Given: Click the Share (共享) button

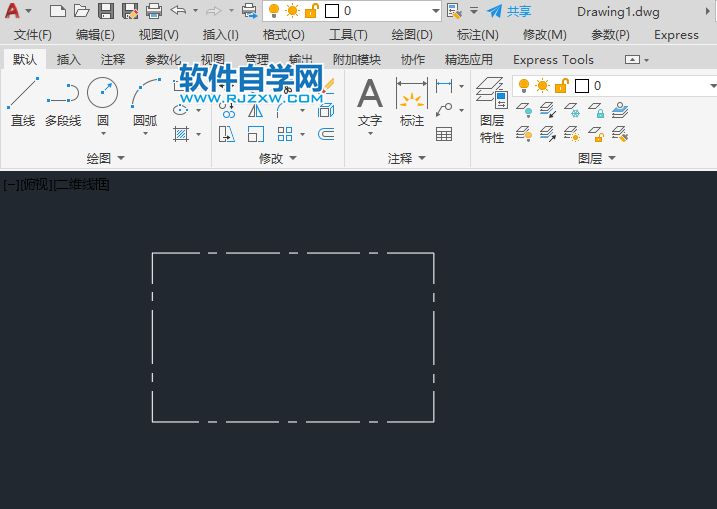Looking at the screenshot, I should click(510, 11).
